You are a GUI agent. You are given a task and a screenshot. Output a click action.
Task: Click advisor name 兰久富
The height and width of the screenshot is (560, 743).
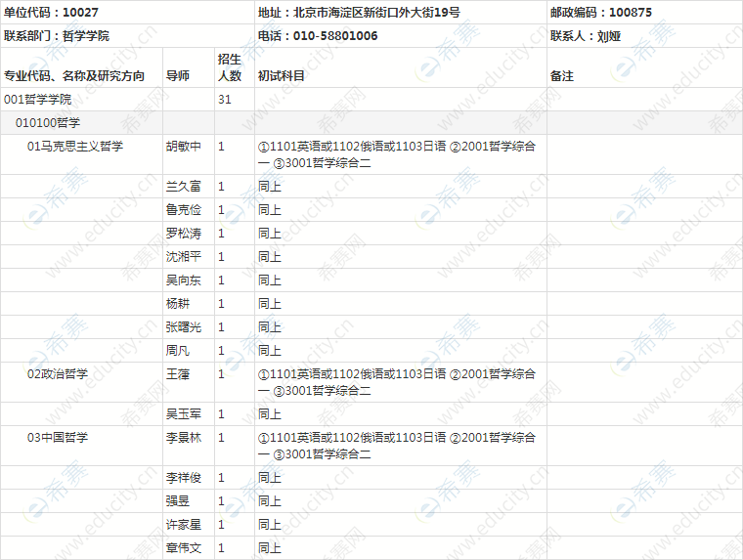184,187
